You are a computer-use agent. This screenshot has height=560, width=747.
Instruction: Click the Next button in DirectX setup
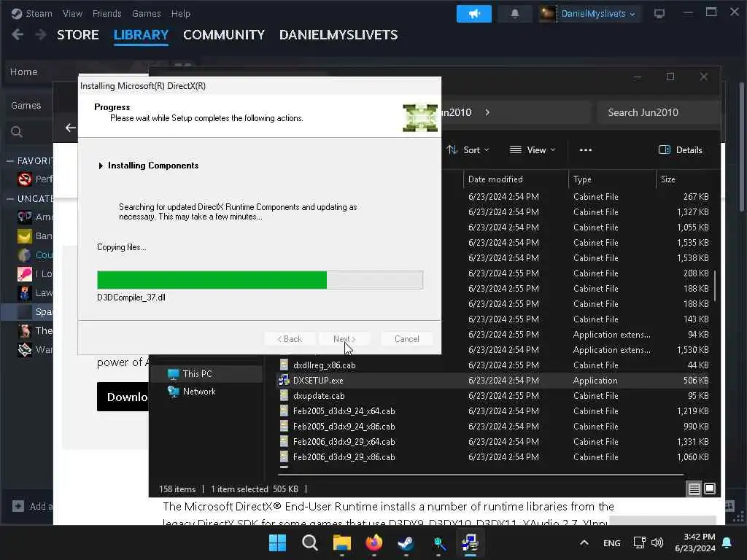pyautogui.click(x=344, y=338)
